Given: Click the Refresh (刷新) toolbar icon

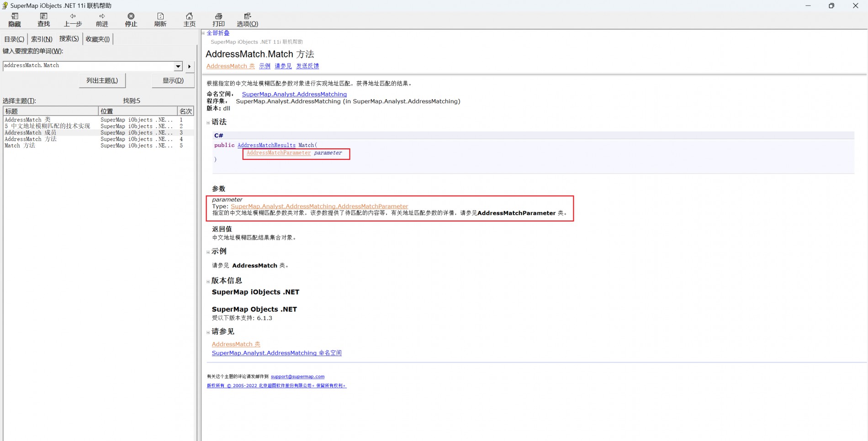Looking at the screenshot, I should point(160,20).
